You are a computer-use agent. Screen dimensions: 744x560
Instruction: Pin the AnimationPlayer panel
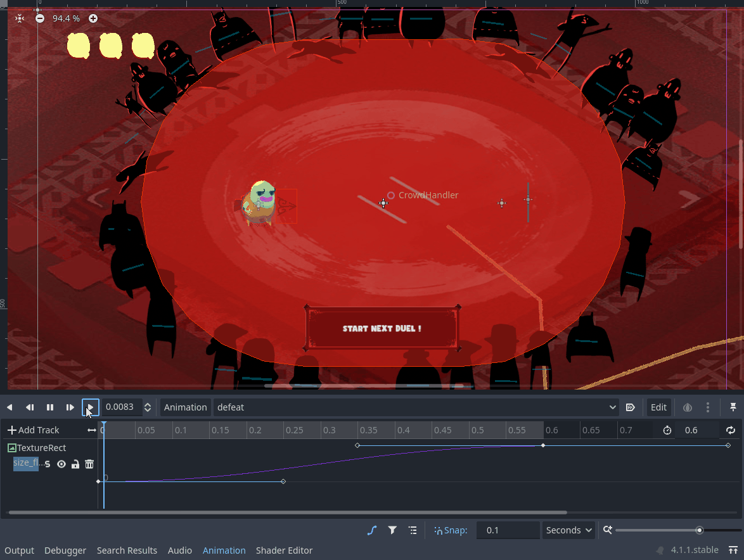coord(733,407)
